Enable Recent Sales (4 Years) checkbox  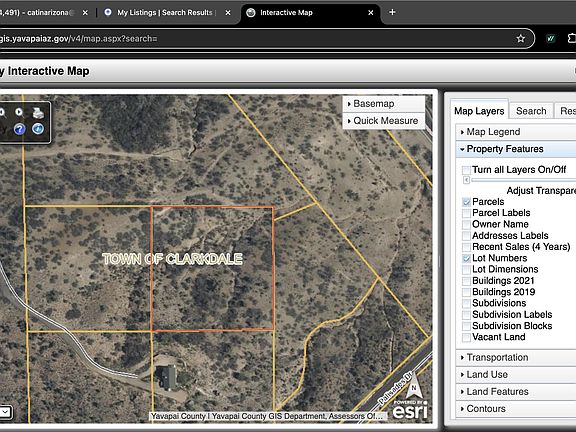pos(466,247)
